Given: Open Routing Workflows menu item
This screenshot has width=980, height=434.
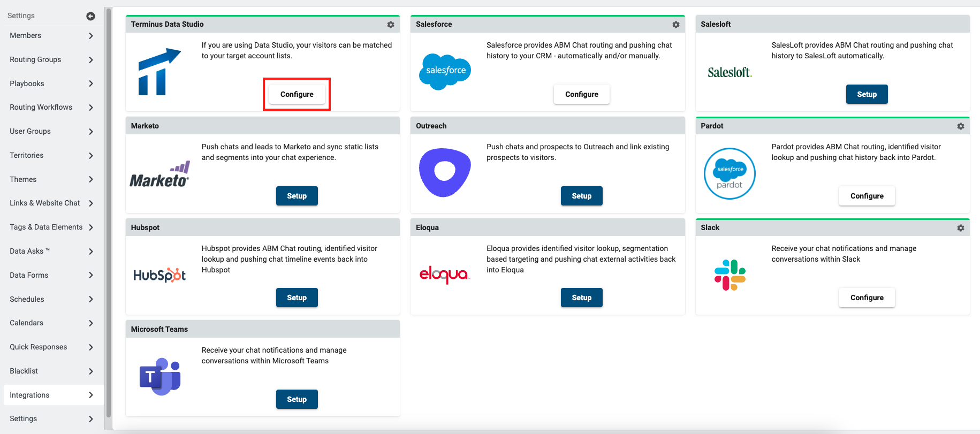Looking at the screenshot, I should click(x=52, y=108).
